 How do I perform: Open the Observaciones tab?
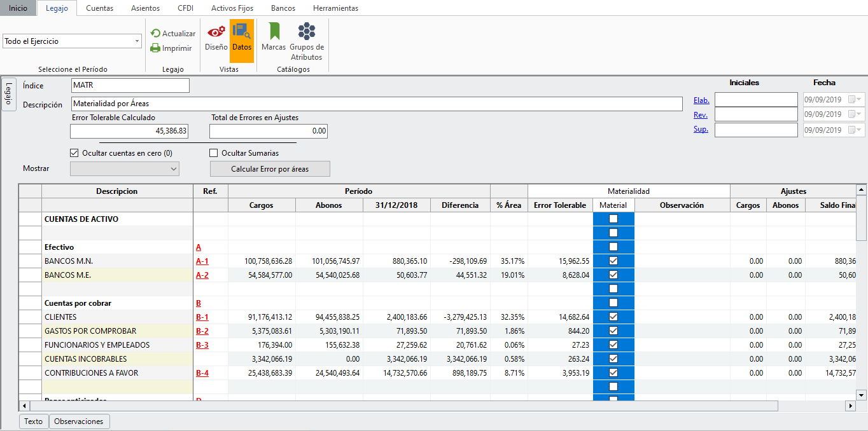coord(79,421)
